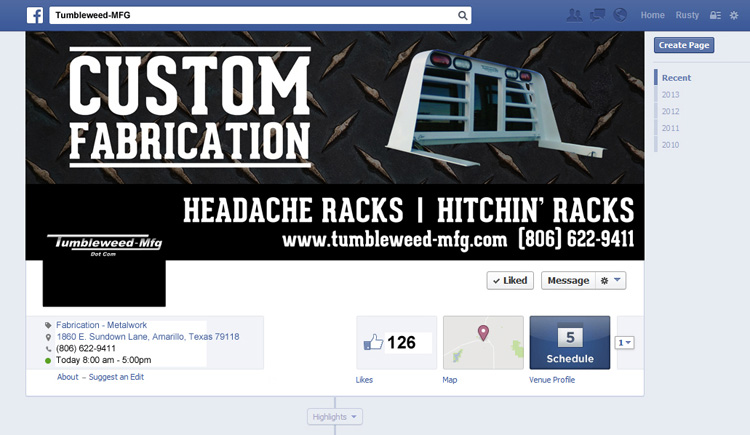Viewport: 750px width, 435px height.
Task: Toggle the Liked button
Action: (510, 281)
